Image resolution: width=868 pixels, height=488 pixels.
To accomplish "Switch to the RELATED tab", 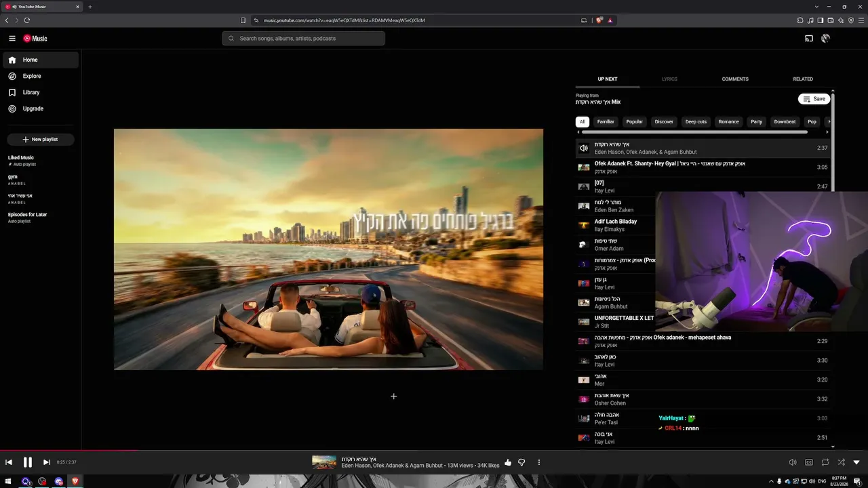I will click(x=803, y=79).
